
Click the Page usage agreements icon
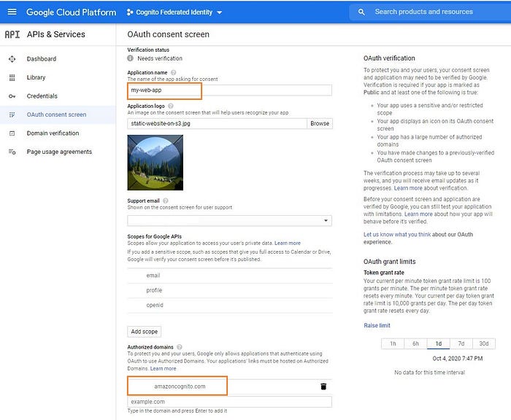tap(12, 152)
